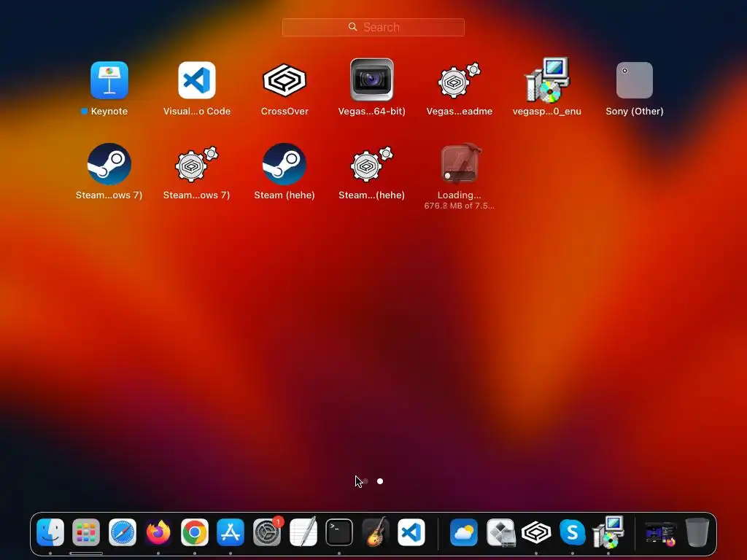Open TextEdit from the Dock
The image size is (747, 560).
pyautogui.click(x=303, y=532)
